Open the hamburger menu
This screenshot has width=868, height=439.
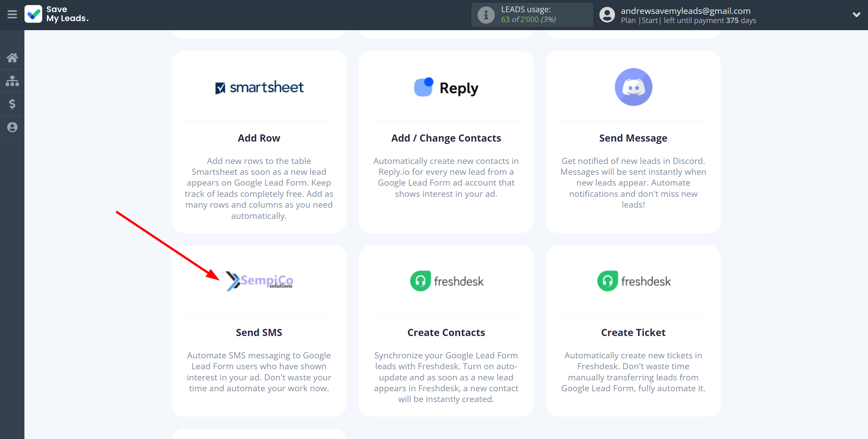click(12, 14)
